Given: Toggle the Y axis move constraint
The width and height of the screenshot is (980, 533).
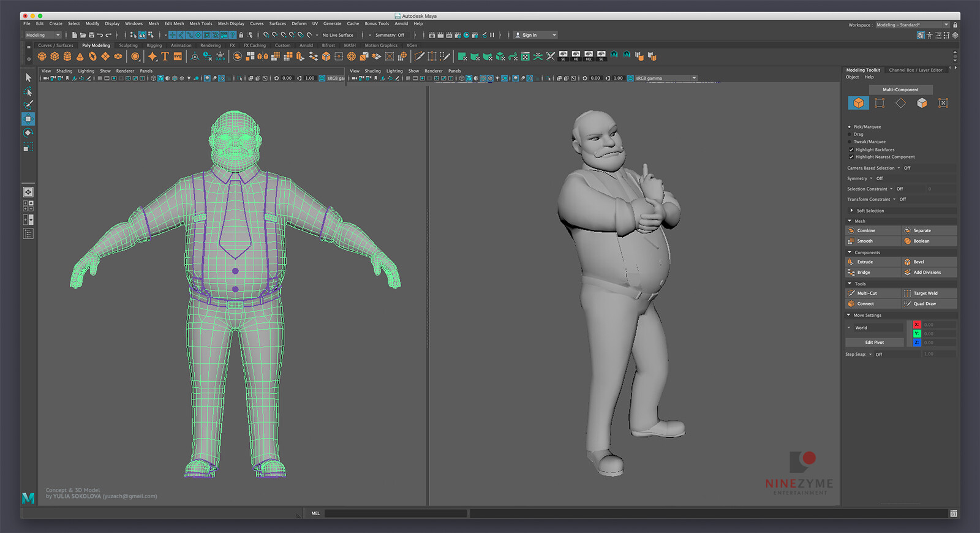Looking at the screenshot, I should coord(917,334).
